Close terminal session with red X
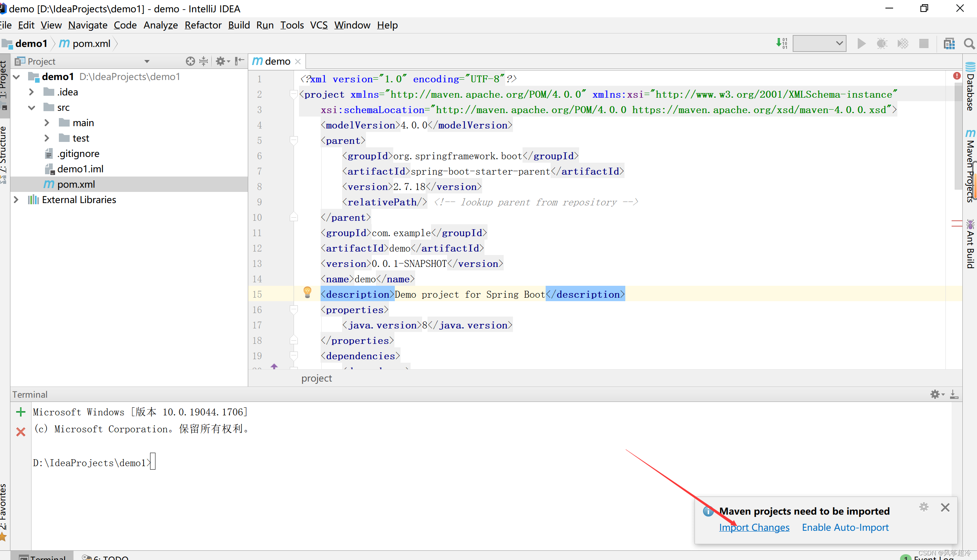The width and height of the screenshot is (977, 560). click(x=21, y=432)
